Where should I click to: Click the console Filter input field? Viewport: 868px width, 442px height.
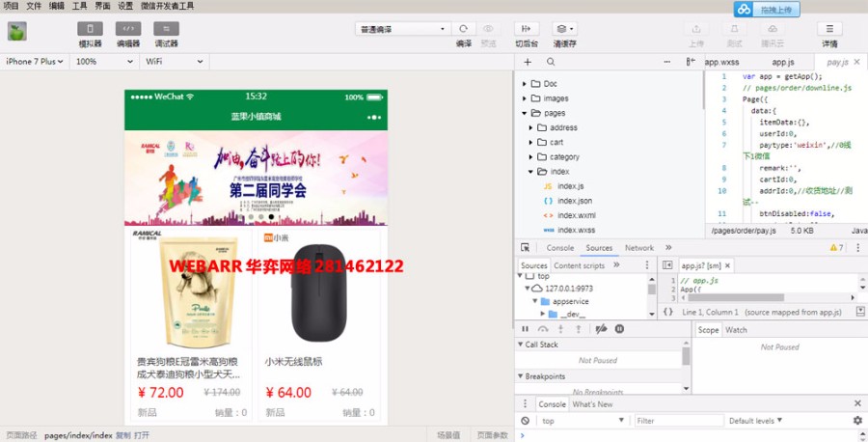679,421
